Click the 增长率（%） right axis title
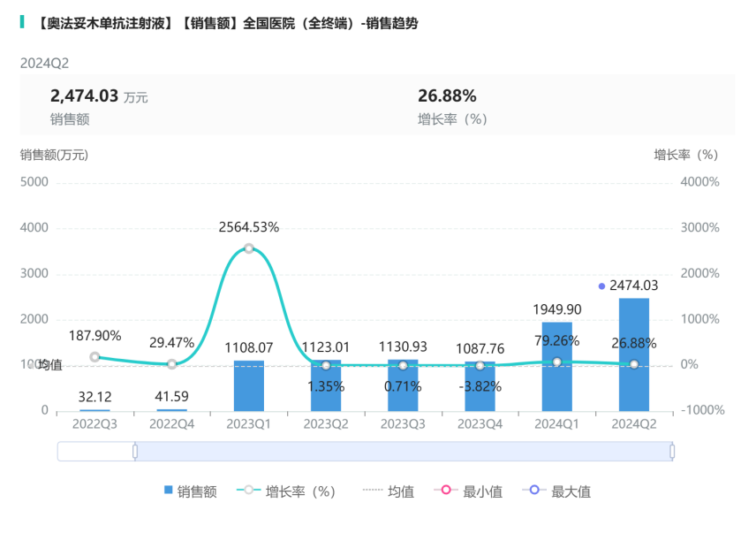The image size is (756, 556). coord(686,155)
